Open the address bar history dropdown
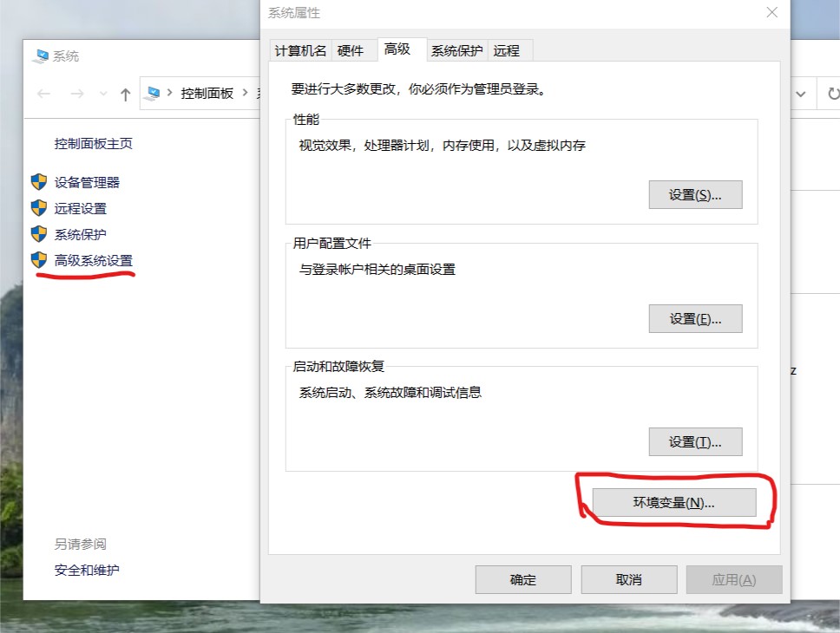 801,95
